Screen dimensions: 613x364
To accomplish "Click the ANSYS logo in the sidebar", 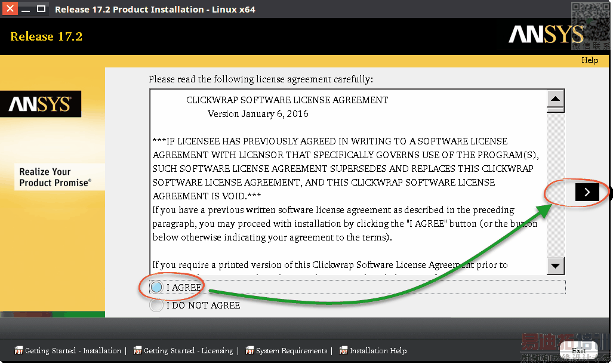I will [x=40, y=104].
